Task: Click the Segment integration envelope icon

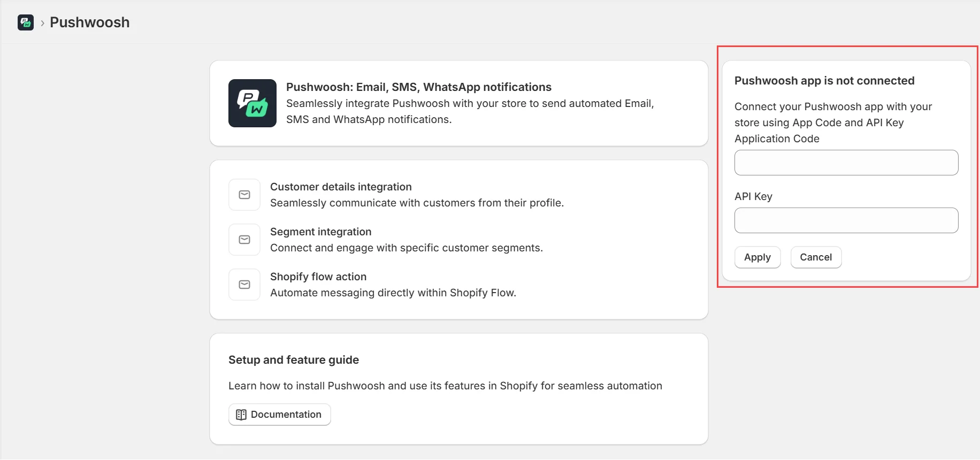Action: 244,240
